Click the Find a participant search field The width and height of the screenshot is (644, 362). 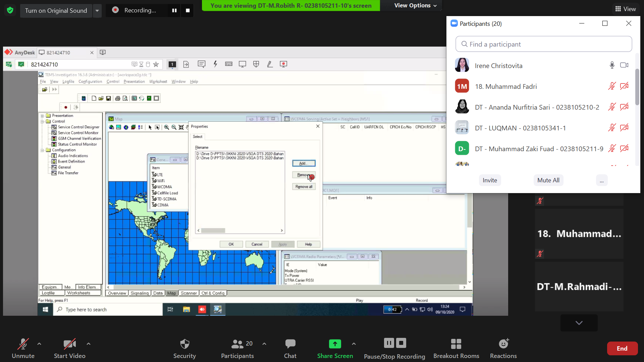coord(543,44)
